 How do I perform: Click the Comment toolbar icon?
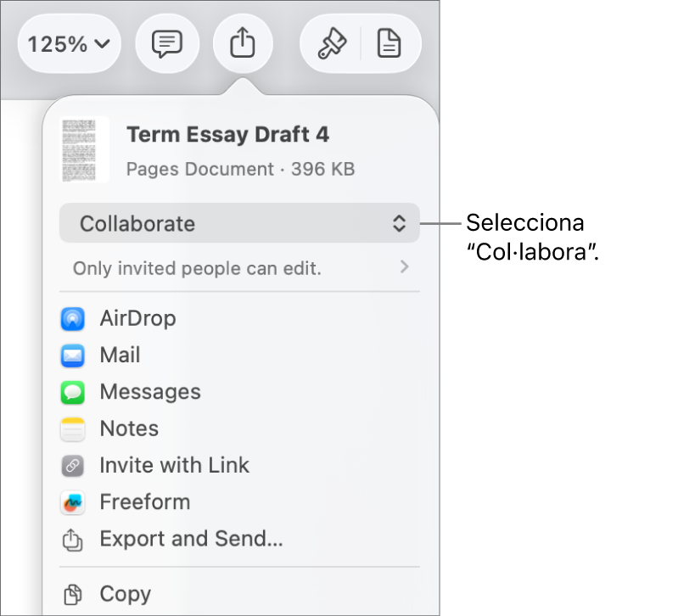pyautogui.click(x=166, y=44)
